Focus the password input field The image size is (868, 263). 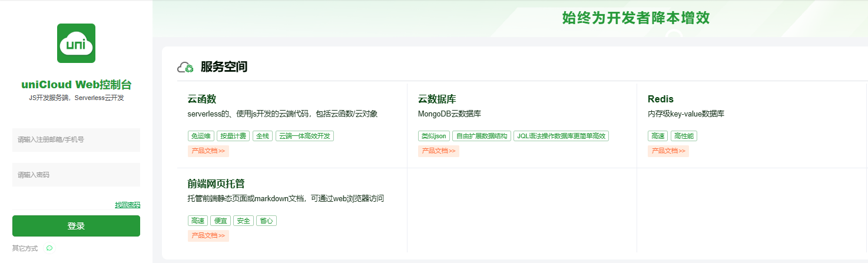point(76,175)
